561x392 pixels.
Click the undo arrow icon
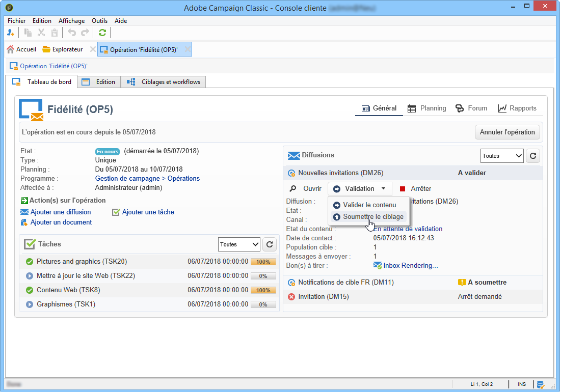pos(72,33)
